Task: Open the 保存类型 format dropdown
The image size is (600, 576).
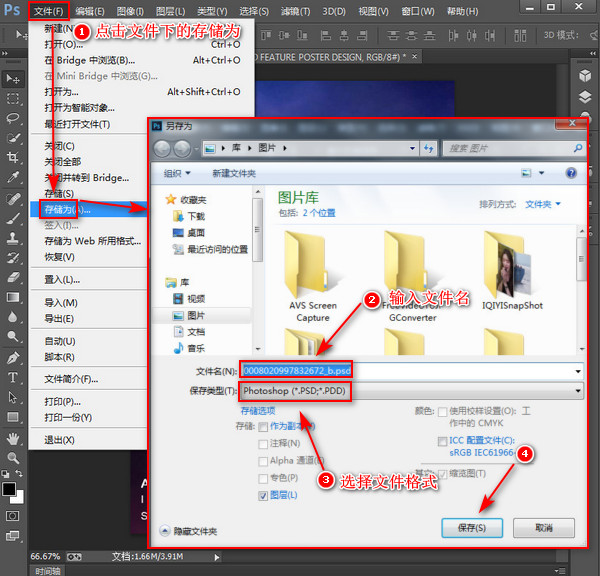Action: point(411,391)
